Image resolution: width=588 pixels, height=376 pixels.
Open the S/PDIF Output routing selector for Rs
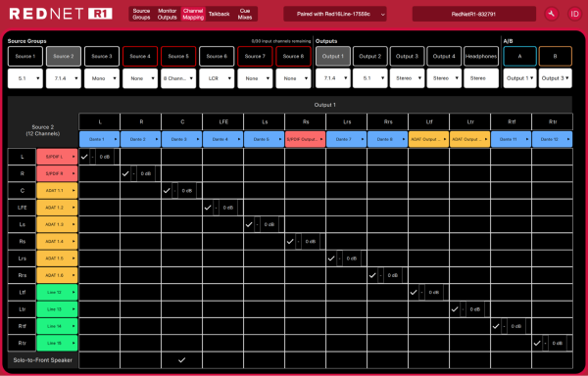305,139
